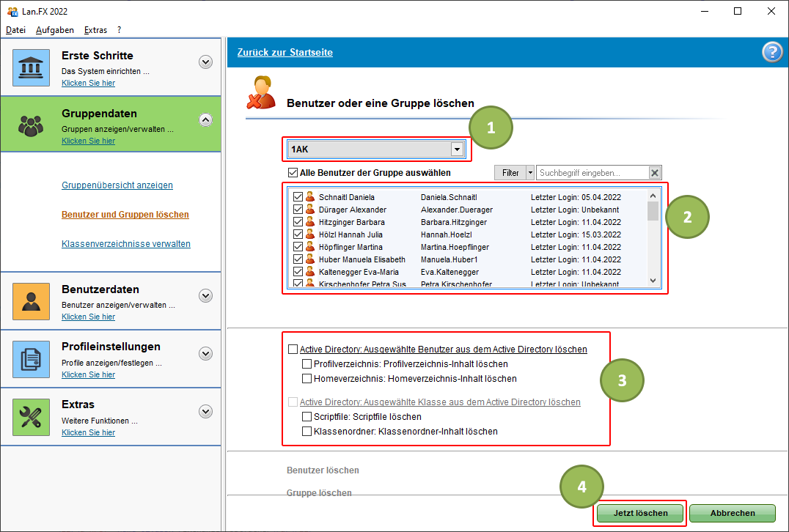Expand the Extras section chevron
789x532 pixels.
[205, 411]
